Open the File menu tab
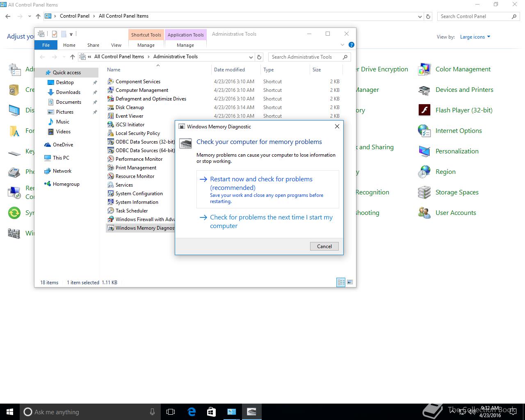The width and height of the screenshot is (525, 420). (46, 45)
